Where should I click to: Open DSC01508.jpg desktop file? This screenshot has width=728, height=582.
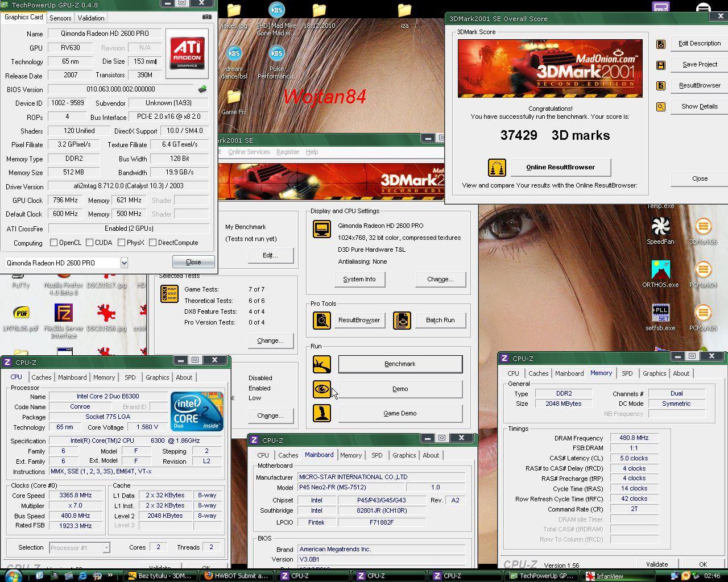click(x=106, y=318)
